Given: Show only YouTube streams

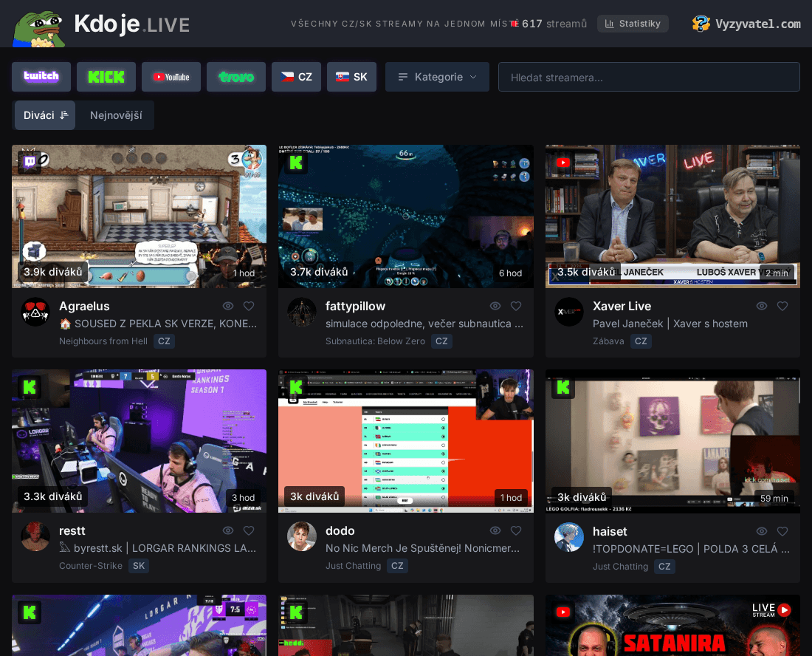Looking at the screenshot, I should (x=171, y=76).
